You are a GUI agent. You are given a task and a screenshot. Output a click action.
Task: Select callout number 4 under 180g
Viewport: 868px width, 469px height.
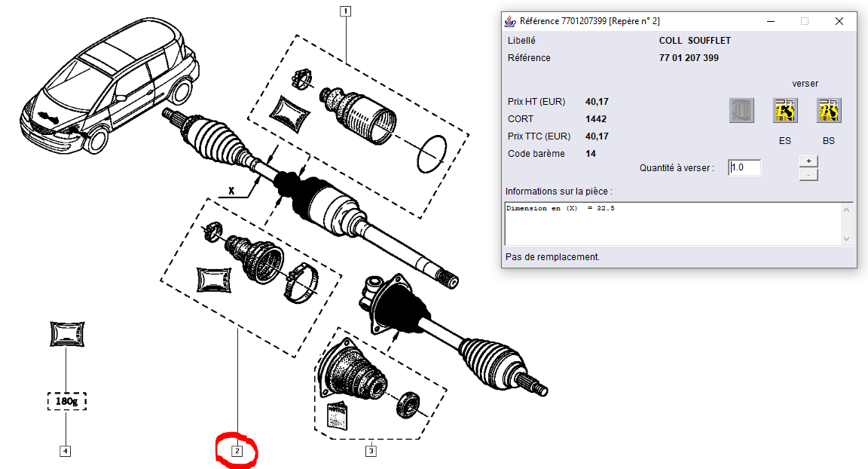pyautogui.click(x=66, y=451)
